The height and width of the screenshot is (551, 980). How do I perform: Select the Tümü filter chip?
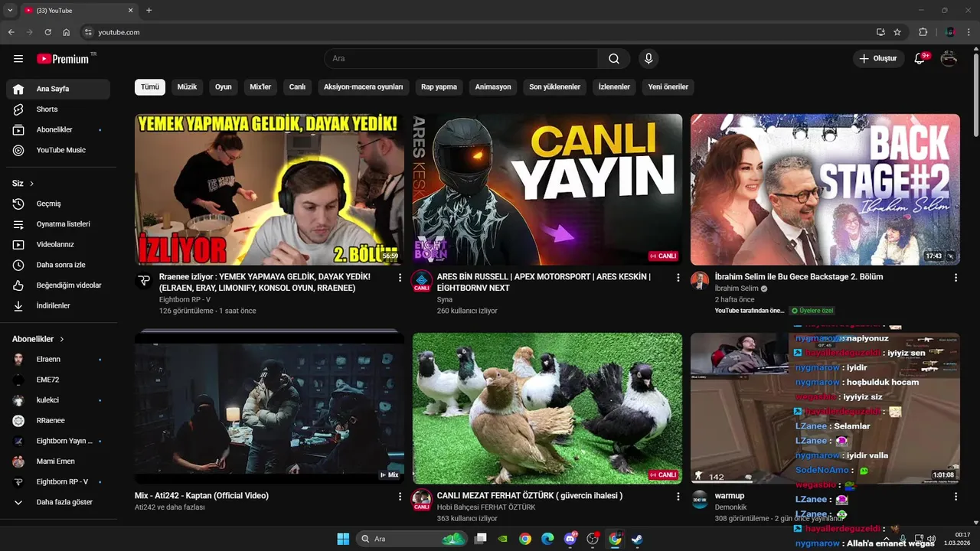[150, 87]
